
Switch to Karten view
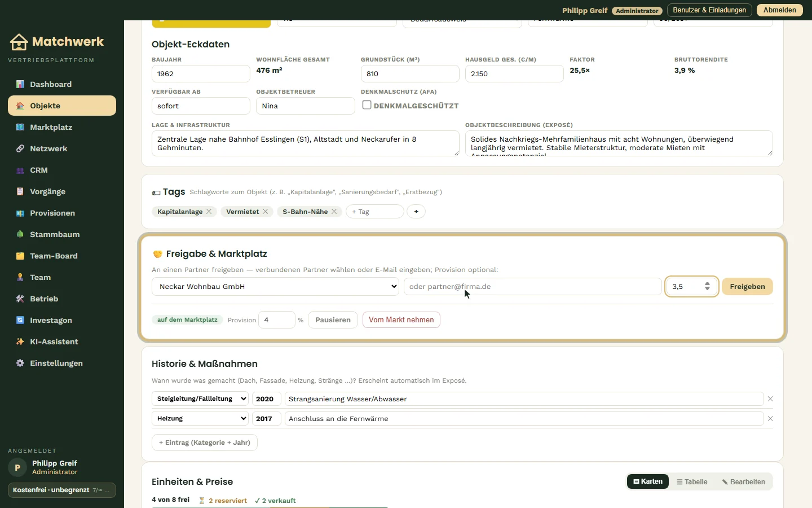648,481
